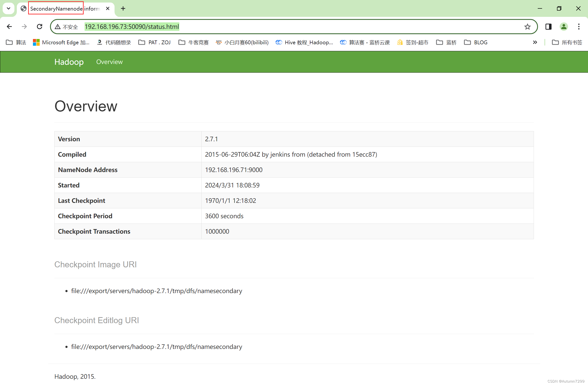Viewport: 588px width, 385px height.
Task: Show hidden bookmarks via double chevron
Action: tap(535, 42)
